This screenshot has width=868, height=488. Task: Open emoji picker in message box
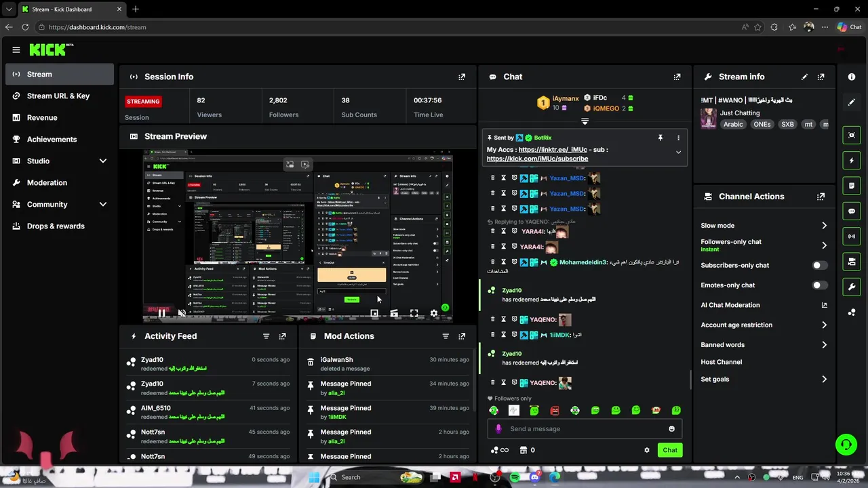coord(672,429)
